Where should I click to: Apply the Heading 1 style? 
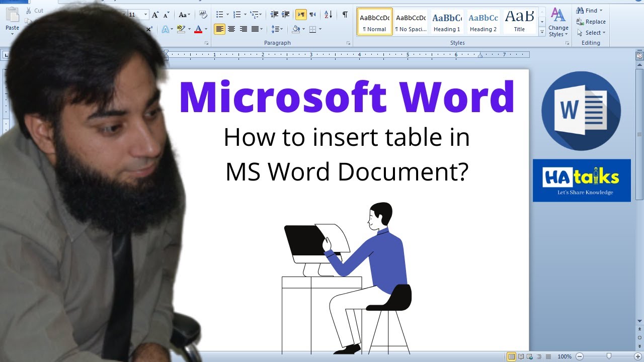tap(447, 22)
